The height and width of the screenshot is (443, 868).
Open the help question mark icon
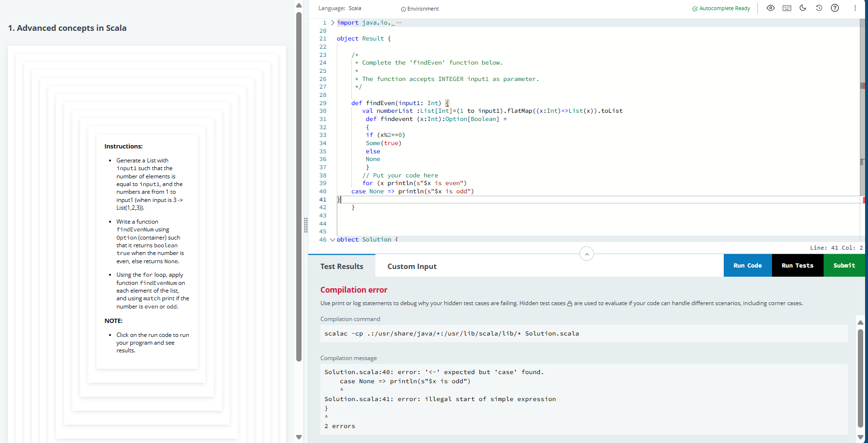835,8
